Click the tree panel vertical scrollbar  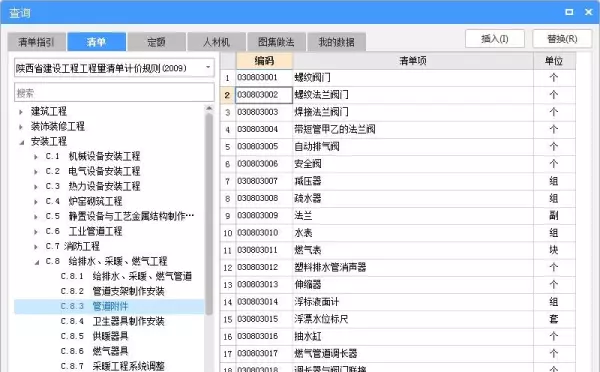209,214
